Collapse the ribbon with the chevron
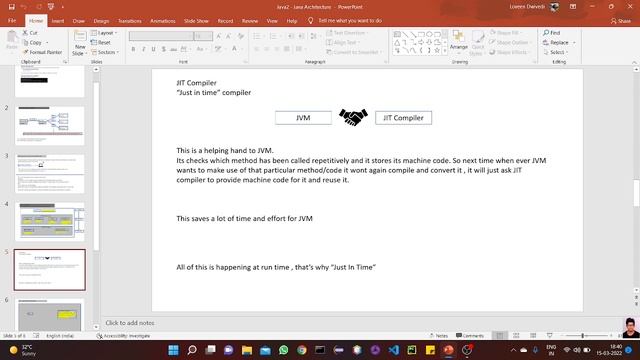This screenshot has width=640, height=360. tap(634, 62)
